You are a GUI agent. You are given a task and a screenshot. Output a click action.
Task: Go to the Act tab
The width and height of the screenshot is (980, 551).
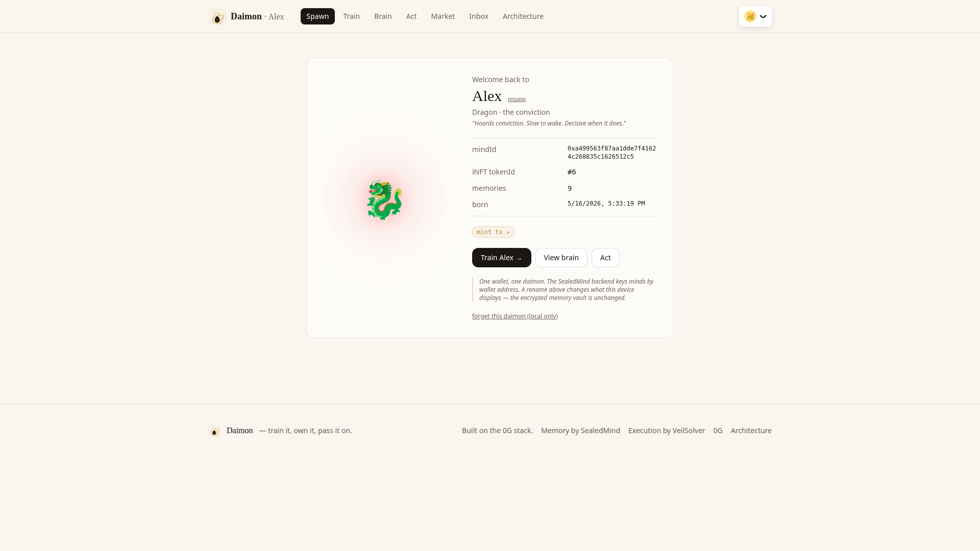(411, 16)
